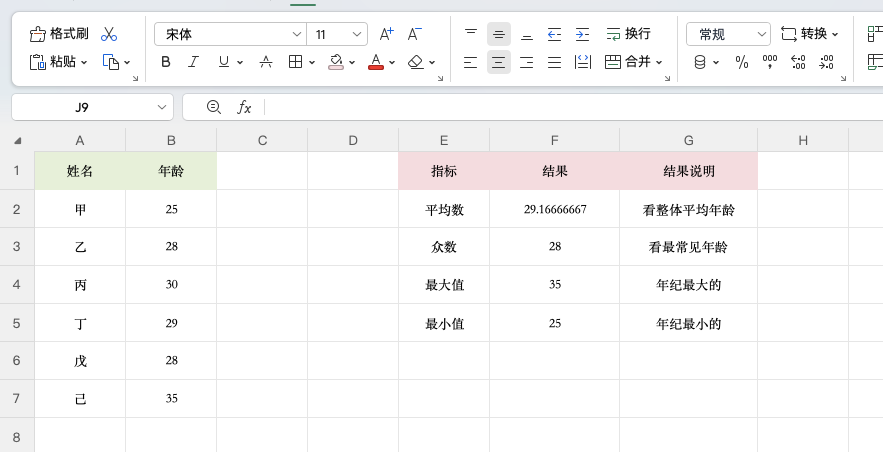Expand the font color arrow
Image resolution: width=883 pixels, height=452 pixels.
[392, 62]
